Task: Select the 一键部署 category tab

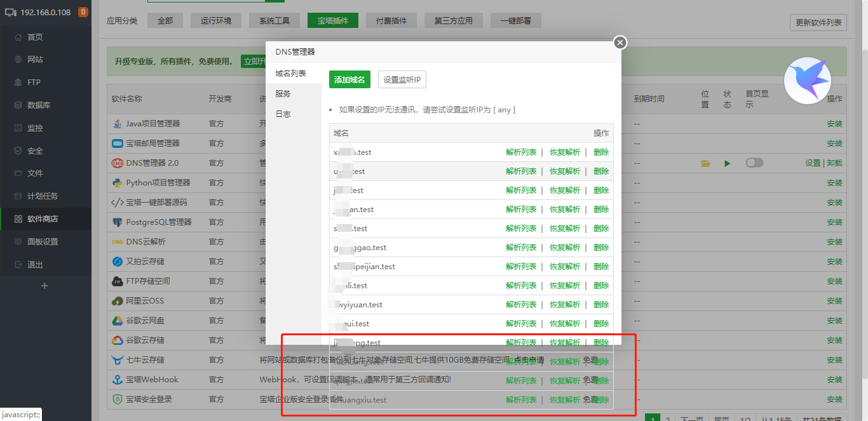Action: coord(516,20)
